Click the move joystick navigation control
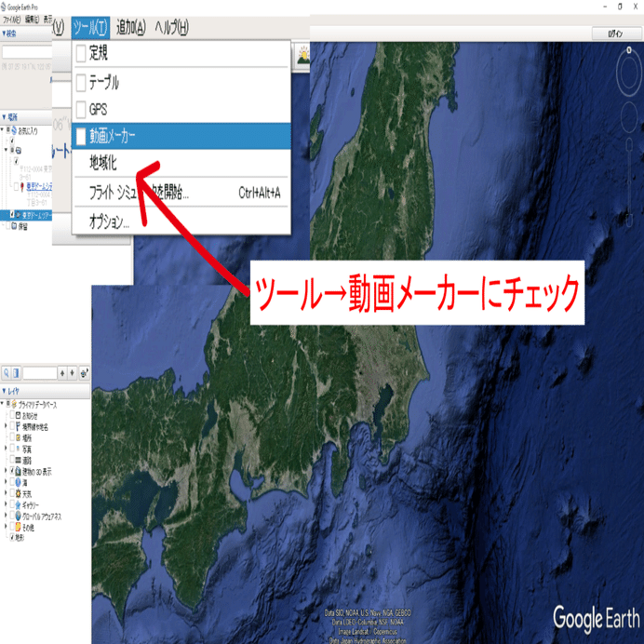Screen dimensions: 644x644 click(629, 117)
